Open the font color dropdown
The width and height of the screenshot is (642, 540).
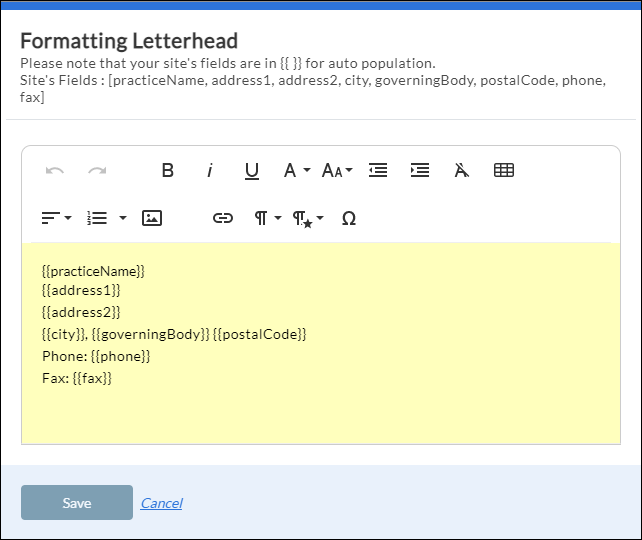click(x=295, y=171)
